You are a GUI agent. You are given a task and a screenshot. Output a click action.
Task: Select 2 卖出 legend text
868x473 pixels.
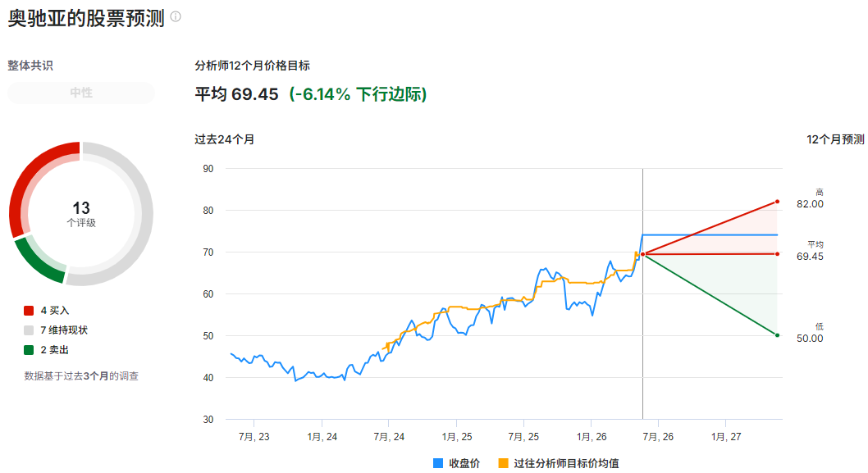(55, 350)
